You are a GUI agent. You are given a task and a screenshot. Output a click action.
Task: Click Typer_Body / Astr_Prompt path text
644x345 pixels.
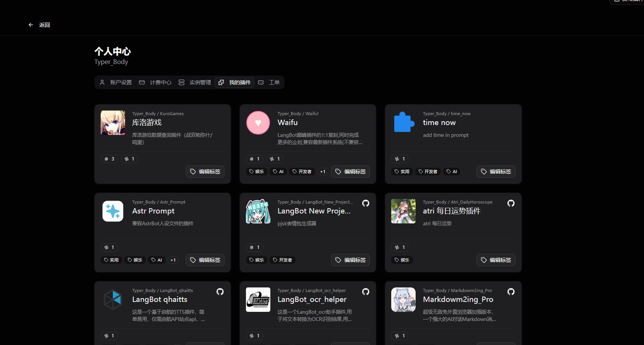click(159, 202)
